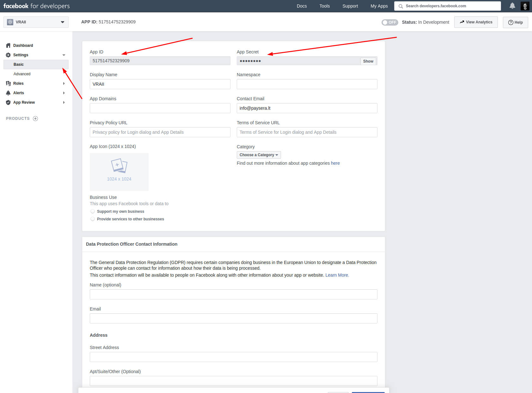This screenshot has height=393, width=532.
Task: Toggle the app status OFF switch
Action: [390, 22]
